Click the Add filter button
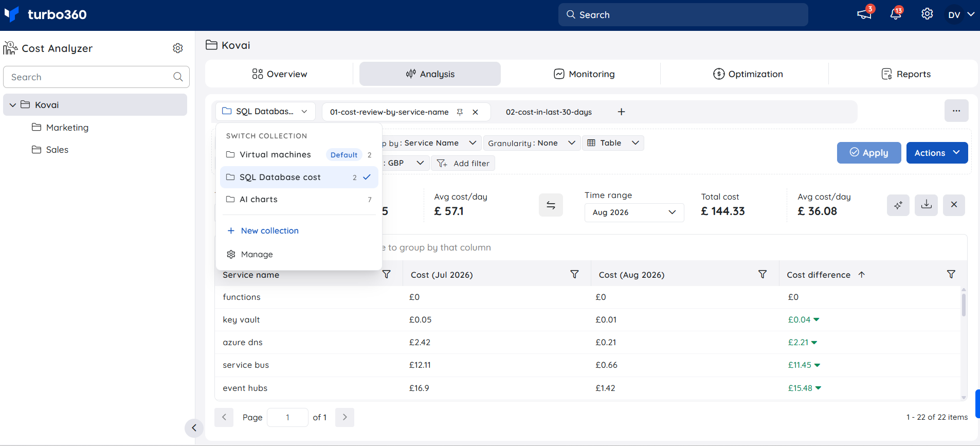 click(x=463, y=164)
